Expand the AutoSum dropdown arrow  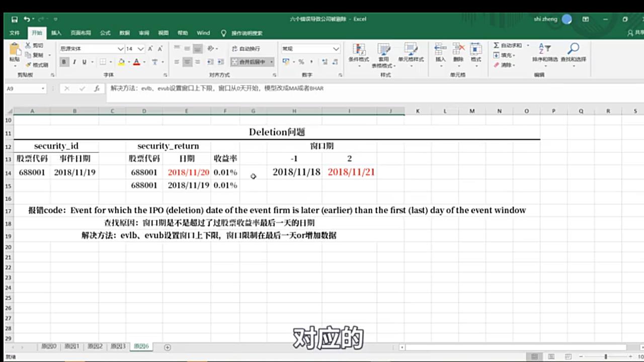[528, 45]
